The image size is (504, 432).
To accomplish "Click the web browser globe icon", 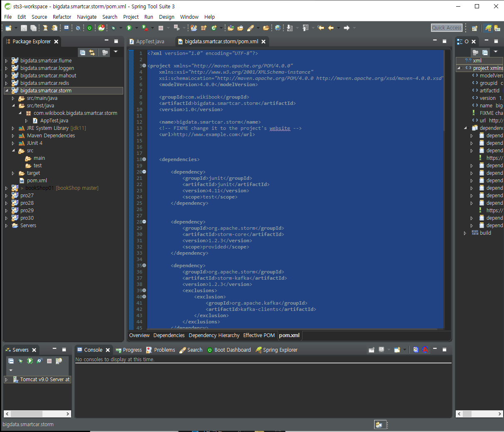I will (278, 28).
